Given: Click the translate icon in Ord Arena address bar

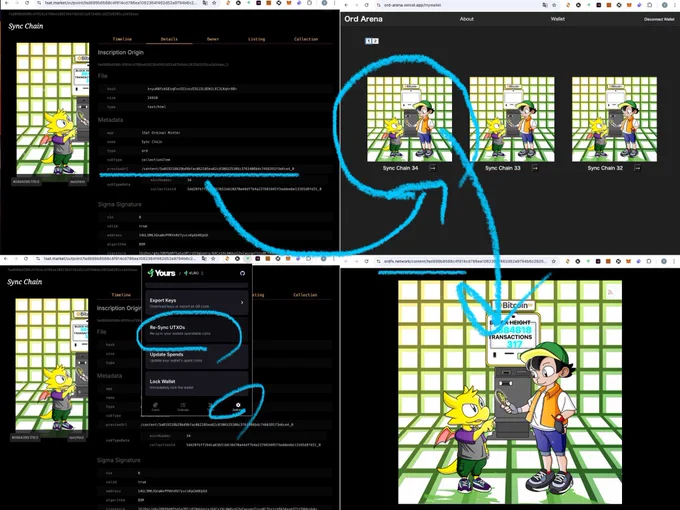Looking at the screenshot, I should click(545, 5).
